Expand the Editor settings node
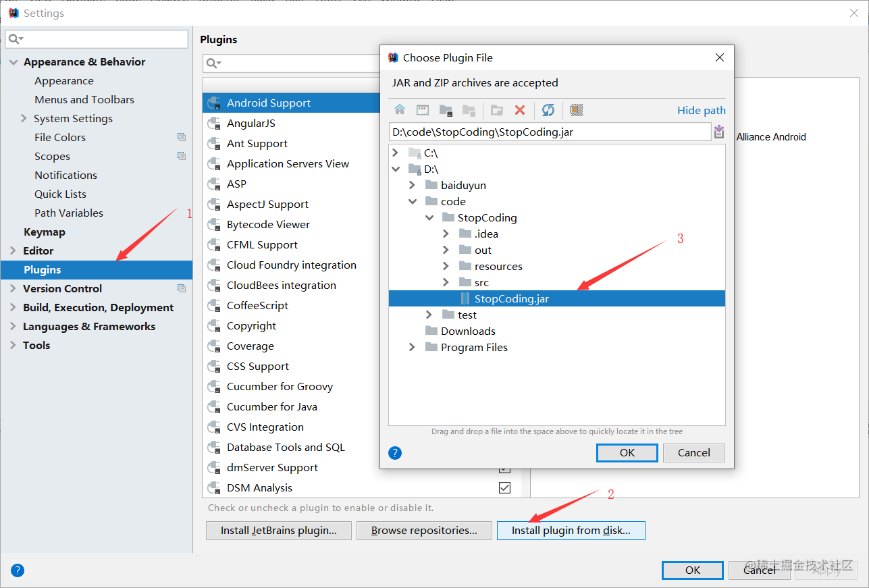The height and width of the screenshot is (588, 869). pyautogui.click(x=14, y=250)
